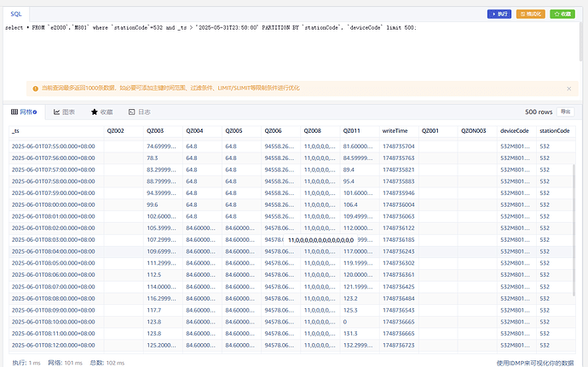The height and width of the screenshot is (367, 588).
Task: Click the _ts column header
Action: pyautogui.click(x=16, y=130)
